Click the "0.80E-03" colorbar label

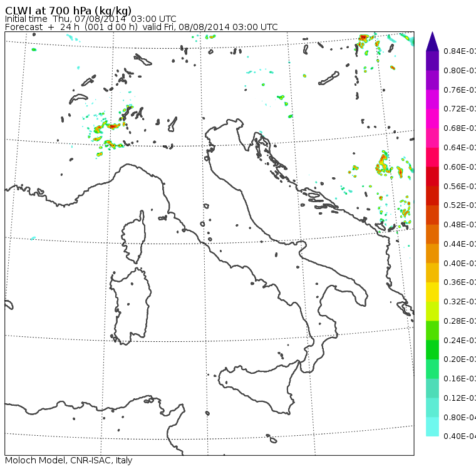point(460,70)
